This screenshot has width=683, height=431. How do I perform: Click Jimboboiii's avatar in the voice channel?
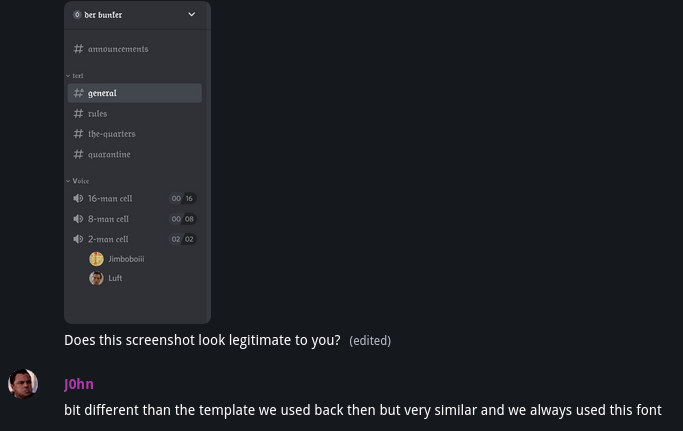[x=96, y=259]
